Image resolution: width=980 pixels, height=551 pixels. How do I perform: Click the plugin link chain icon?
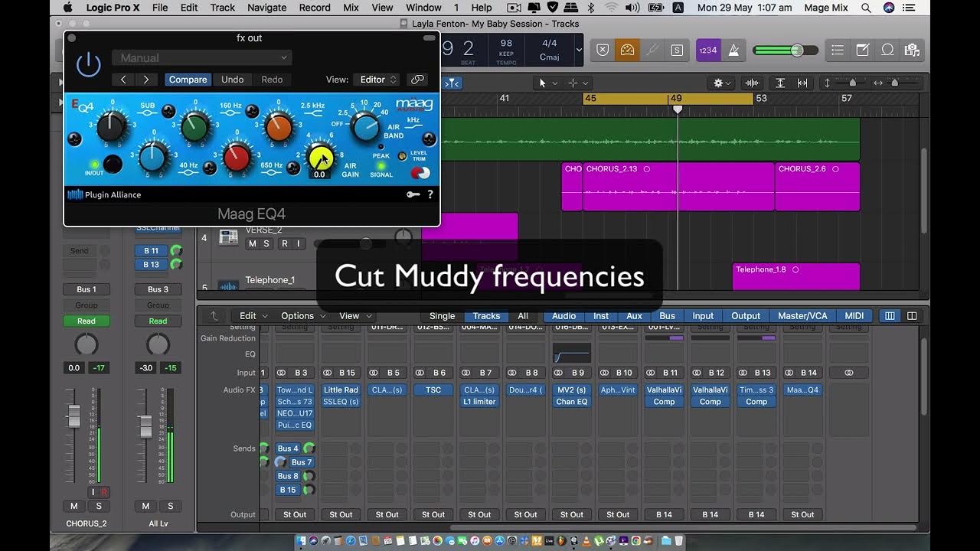[417, 80]
